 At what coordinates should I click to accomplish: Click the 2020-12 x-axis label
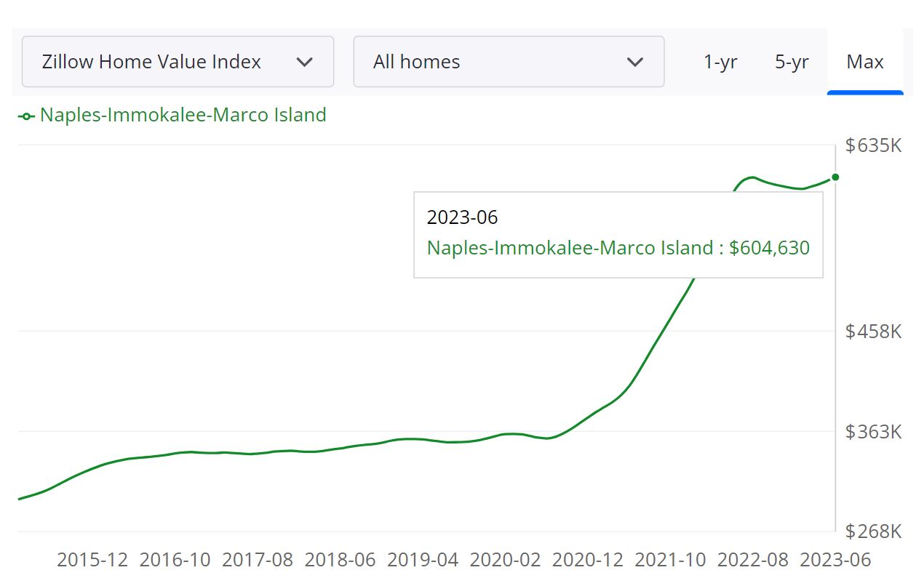point(588,560)
